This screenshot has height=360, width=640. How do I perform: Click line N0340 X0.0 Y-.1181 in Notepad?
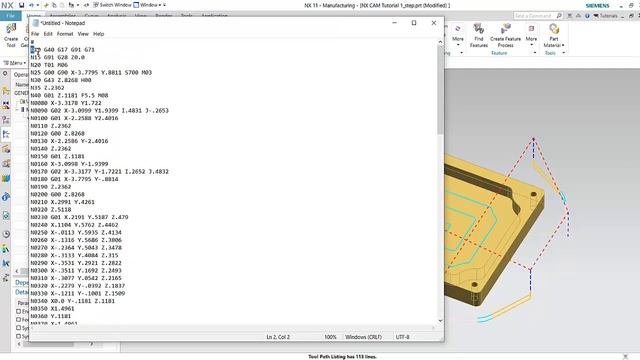click(73, 301)
